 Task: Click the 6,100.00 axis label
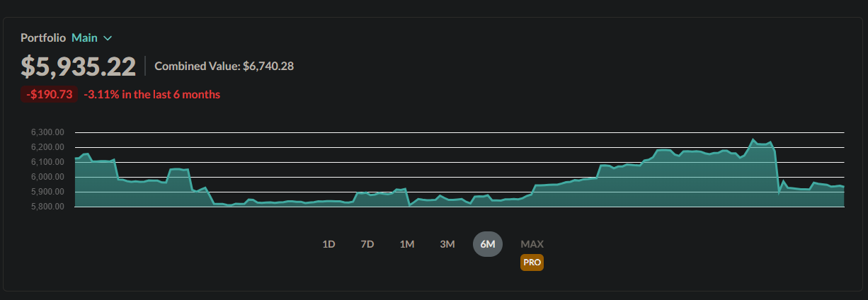[48, 162]
